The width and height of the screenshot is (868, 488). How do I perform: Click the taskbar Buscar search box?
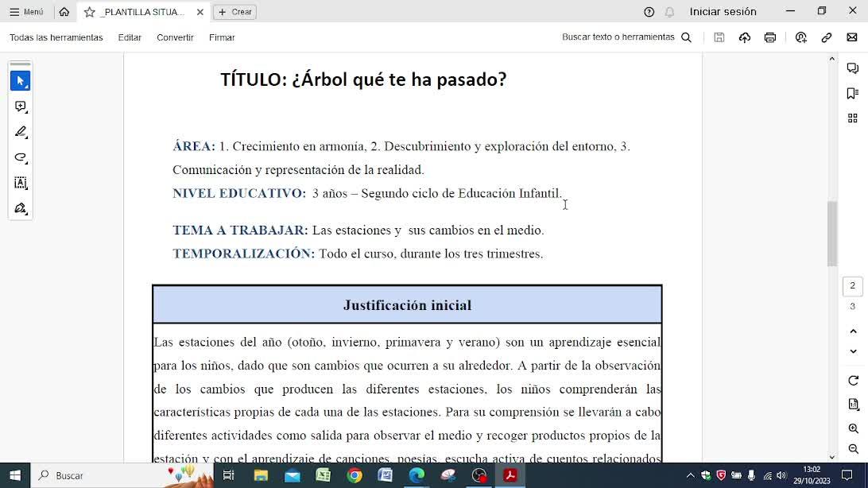(x=122, y=475)
